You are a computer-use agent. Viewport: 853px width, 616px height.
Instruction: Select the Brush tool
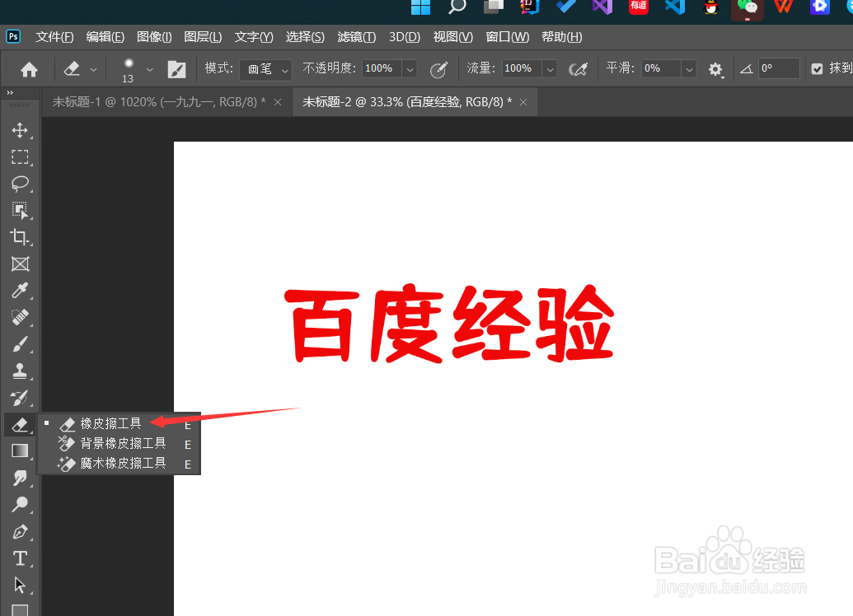(x=21, y=343)
